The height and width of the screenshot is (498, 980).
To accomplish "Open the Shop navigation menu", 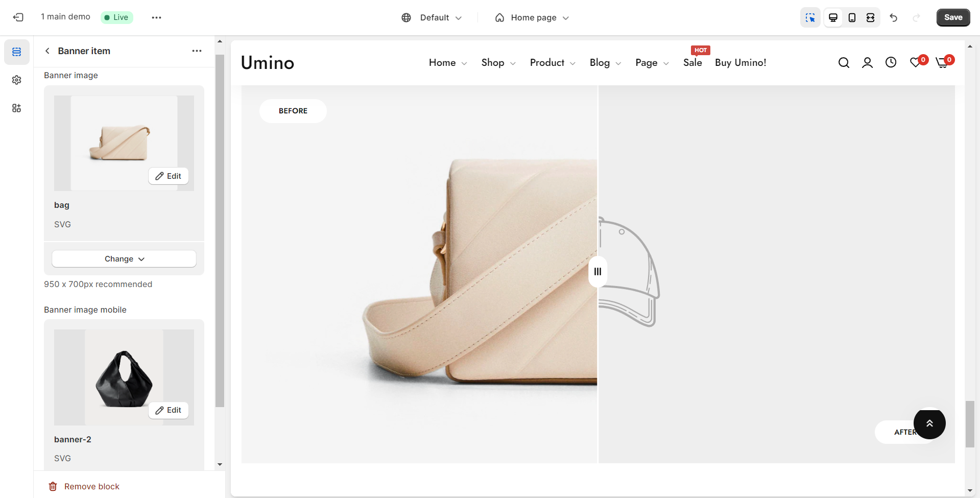I will (498, 63).
